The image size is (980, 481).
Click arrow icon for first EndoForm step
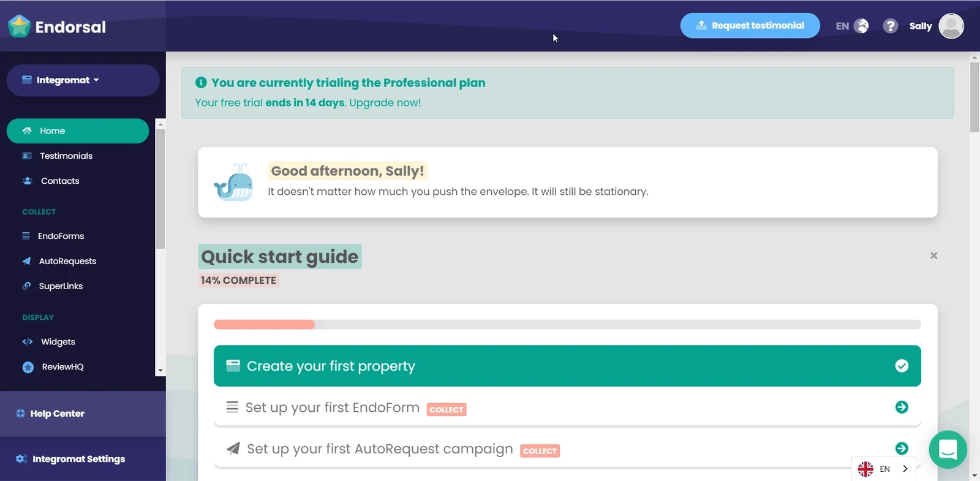(x=902, y=407)
